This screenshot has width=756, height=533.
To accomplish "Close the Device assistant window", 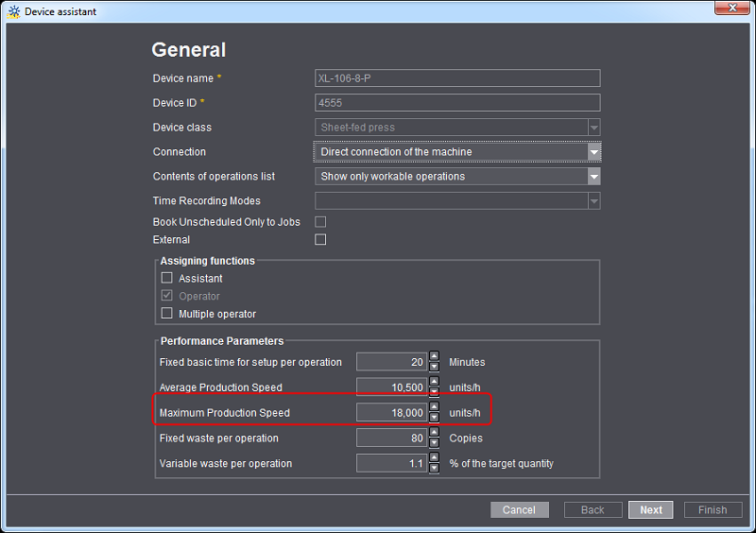I will tap(727, 10).
